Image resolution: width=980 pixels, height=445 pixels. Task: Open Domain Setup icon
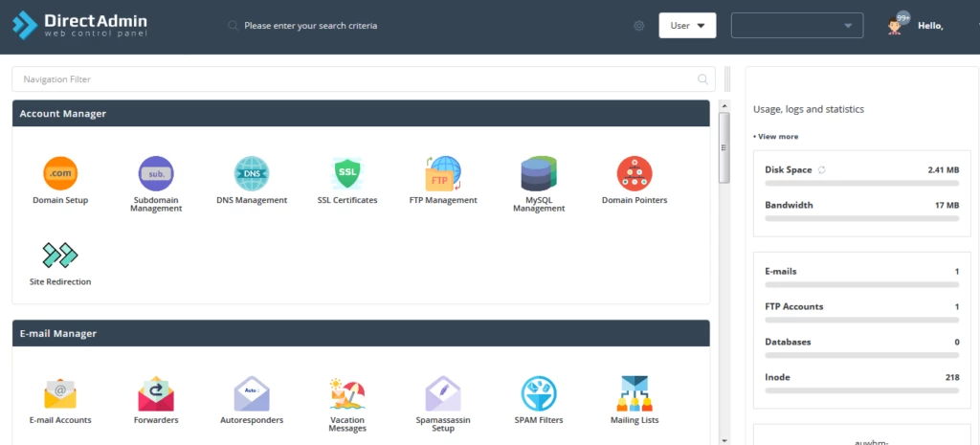[60, 174]
